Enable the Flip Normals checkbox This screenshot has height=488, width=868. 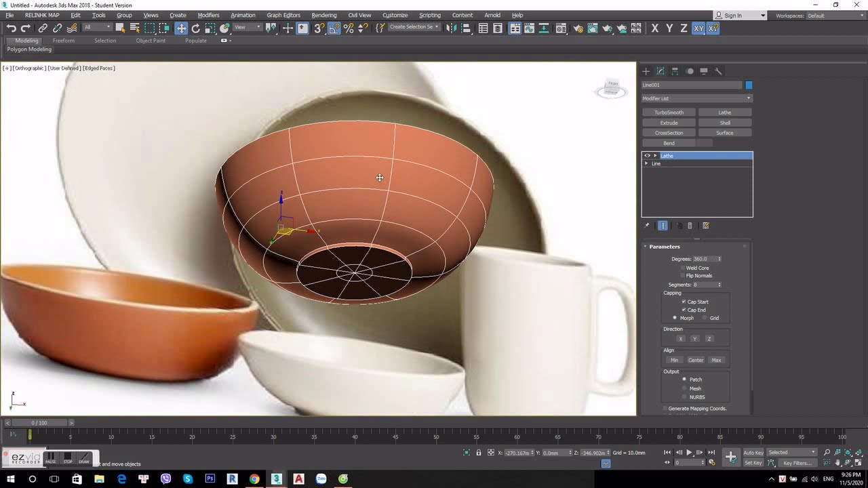[683, 276]
